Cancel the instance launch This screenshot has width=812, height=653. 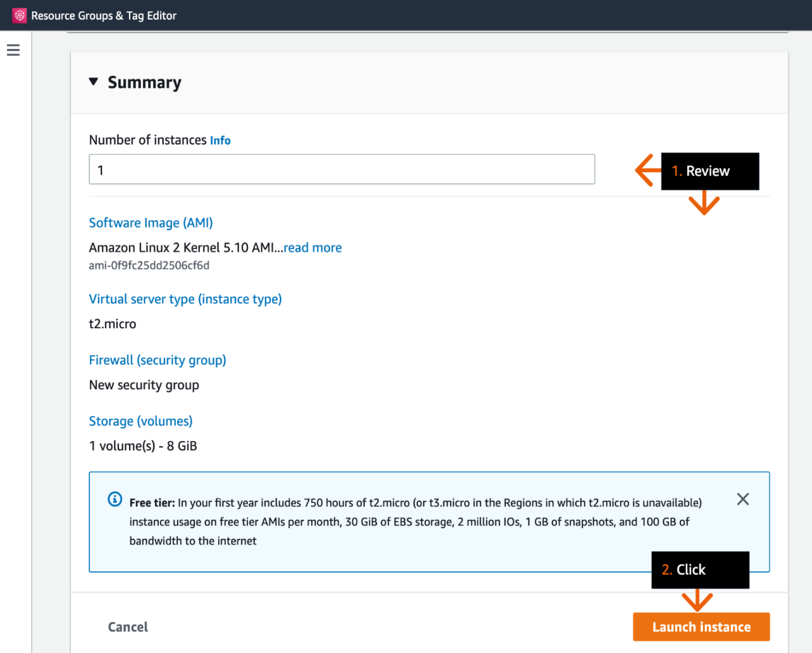(x=128, y=627)
